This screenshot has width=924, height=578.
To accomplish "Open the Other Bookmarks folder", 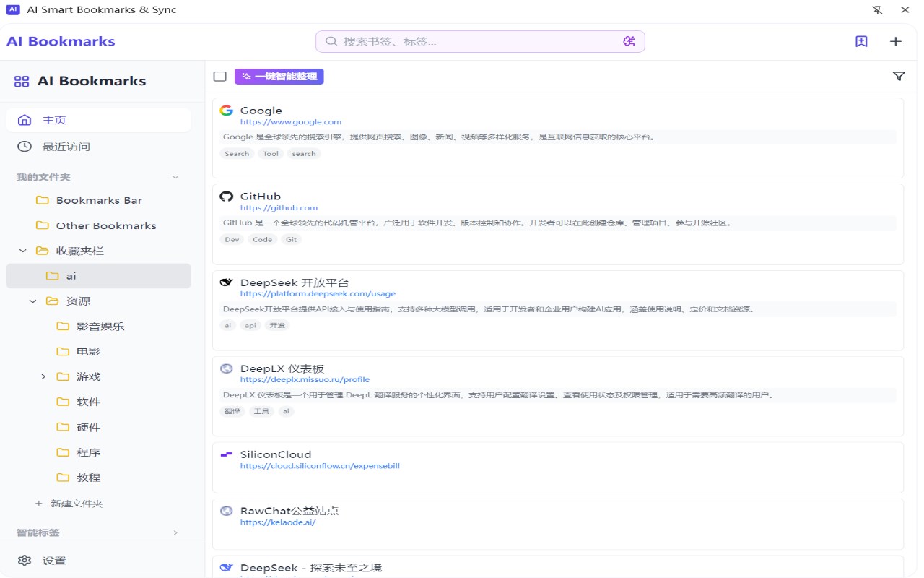I will point(98,225).
